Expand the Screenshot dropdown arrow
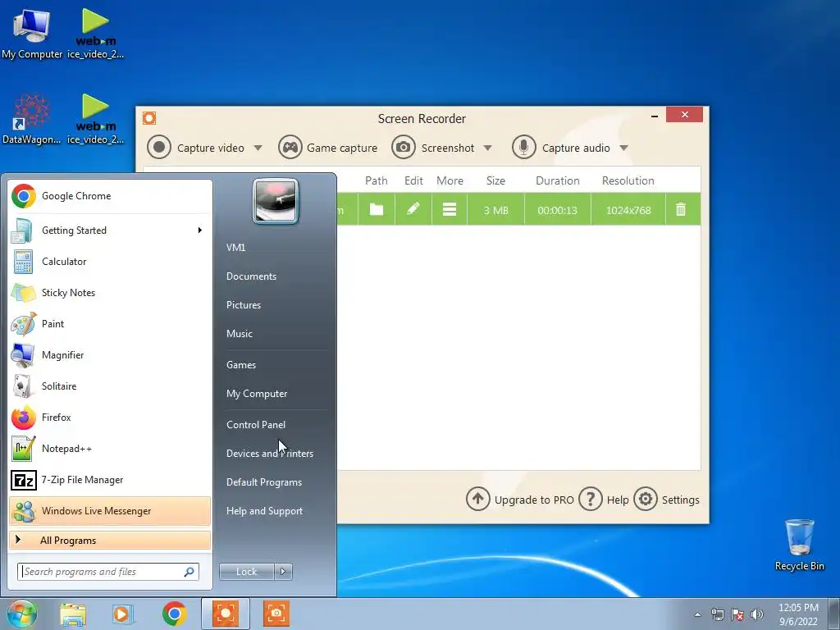Screen dimensions: 840x630 [487, 148]
